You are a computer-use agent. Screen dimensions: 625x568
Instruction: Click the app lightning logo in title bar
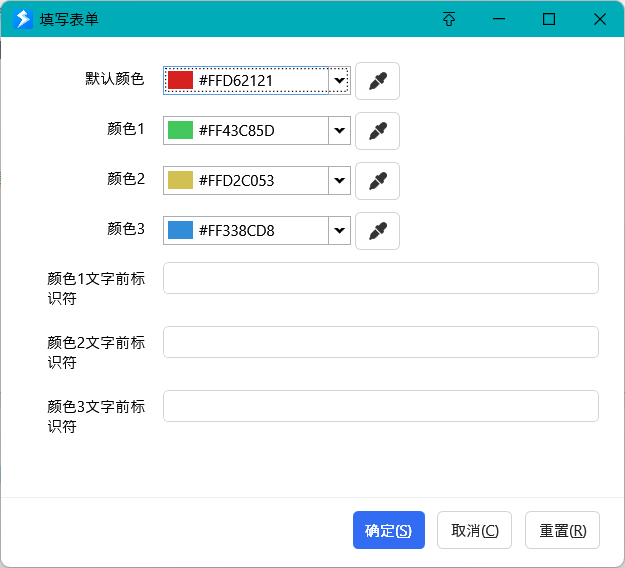coord(23,19)
